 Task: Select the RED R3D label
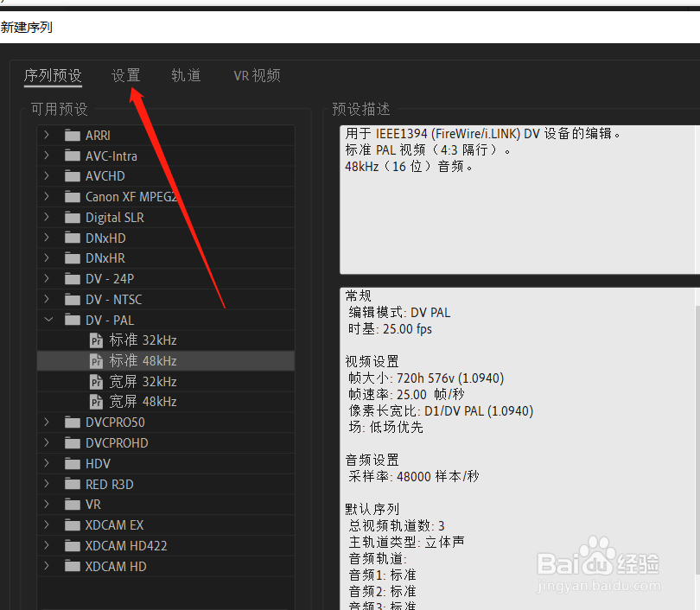(x=110, y=484)
